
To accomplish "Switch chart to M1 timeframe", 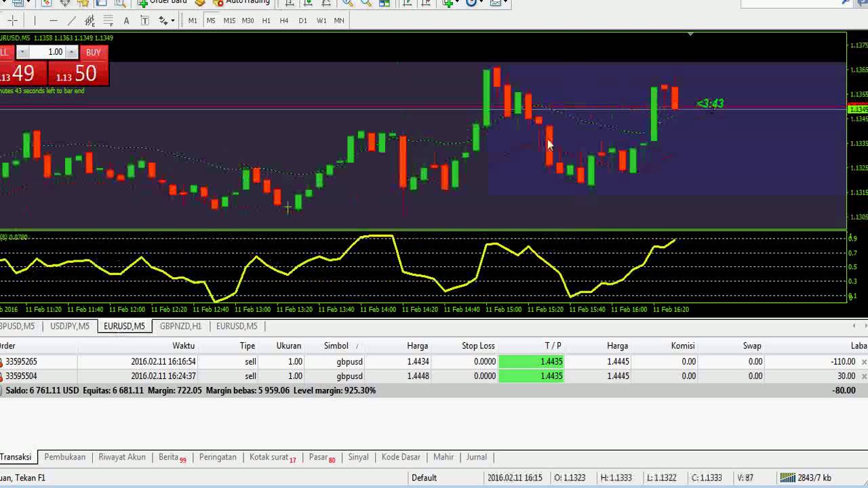I will coord(193,21).
